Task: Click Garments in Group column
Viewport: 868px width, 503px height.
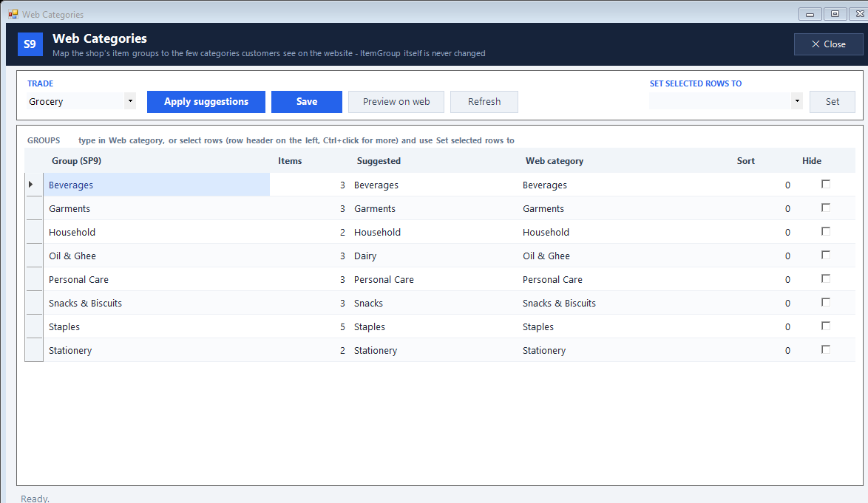Action: [157, 208]
